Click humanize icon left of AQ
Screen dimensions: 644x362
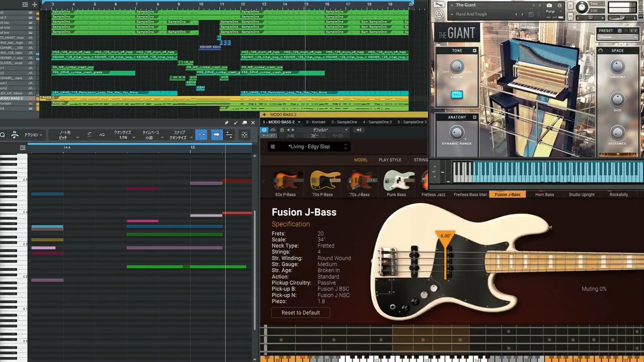(x=90, y=135)
